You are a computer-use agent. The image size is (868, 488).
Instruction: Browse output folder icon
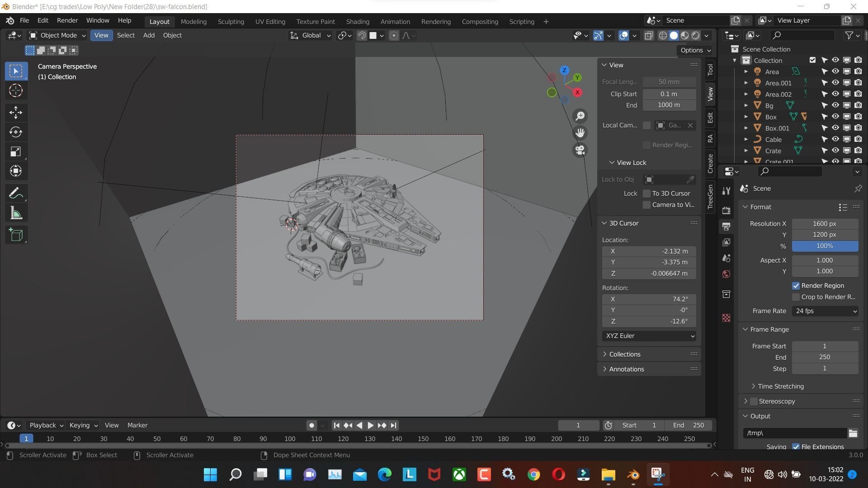pos(853,433)
